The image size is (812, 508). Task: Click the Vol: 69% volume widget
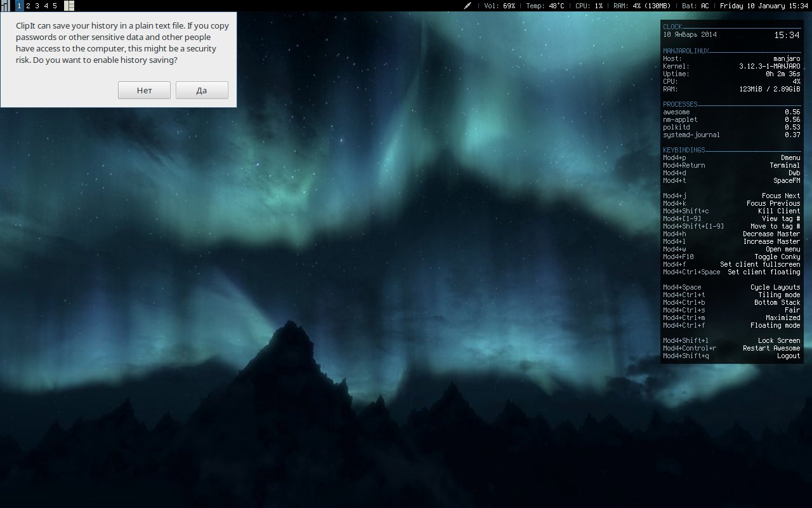pos(499,6)
